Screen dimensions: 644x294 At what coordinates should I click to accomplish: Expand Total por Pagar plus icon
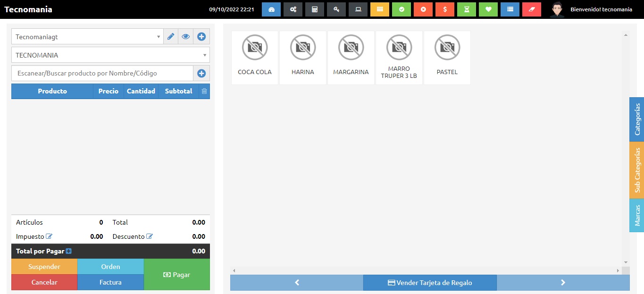point(68,252)
